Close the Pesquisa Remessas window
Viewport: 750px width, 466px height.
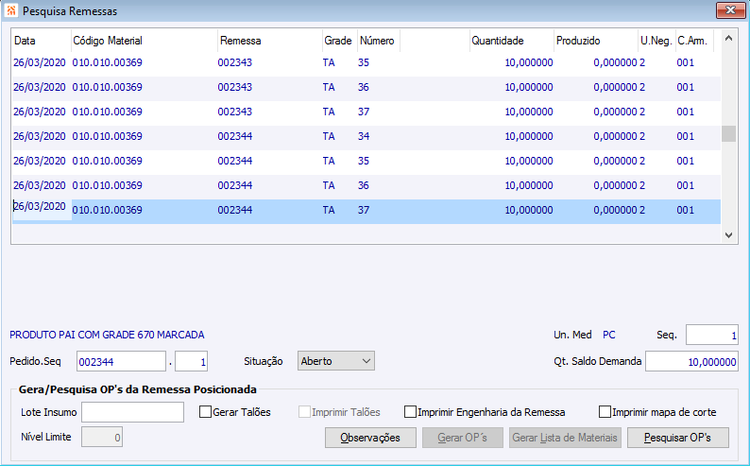click(x=730, y=10)
